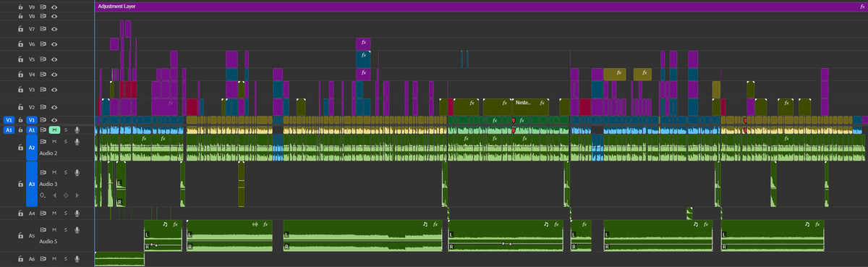Viewport: 868px width, 267px height.
Task: Mute audio track A5
Action: click(x=55, y=229)
